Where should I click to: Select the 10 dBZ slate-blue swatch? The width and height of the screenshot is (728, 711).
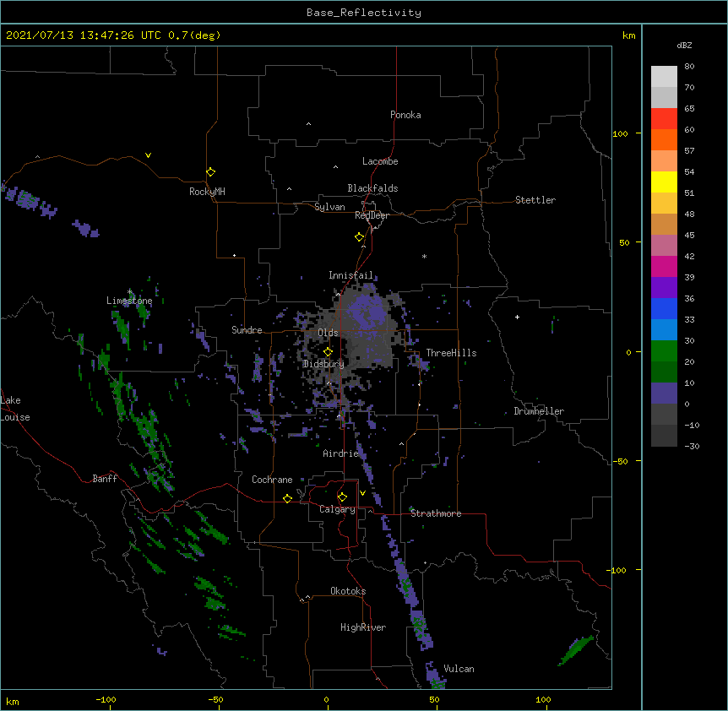pos(664,393)
